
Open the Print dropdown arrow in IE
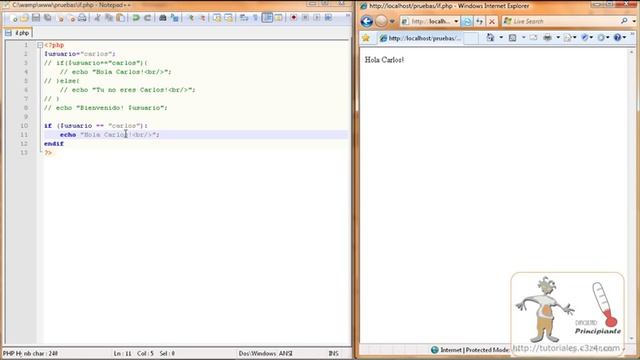pos(558,38)
